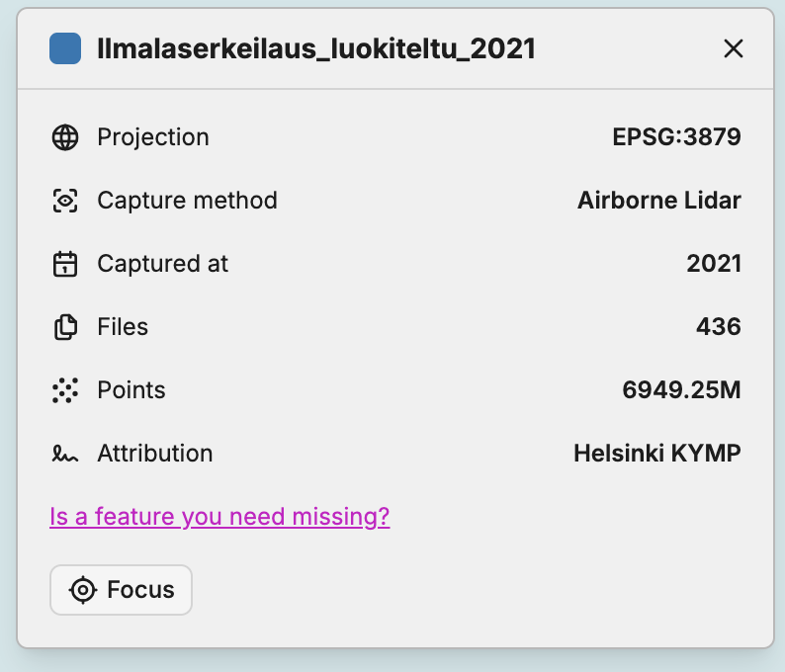
Task: Click the 436 files count
Action: 718,327
